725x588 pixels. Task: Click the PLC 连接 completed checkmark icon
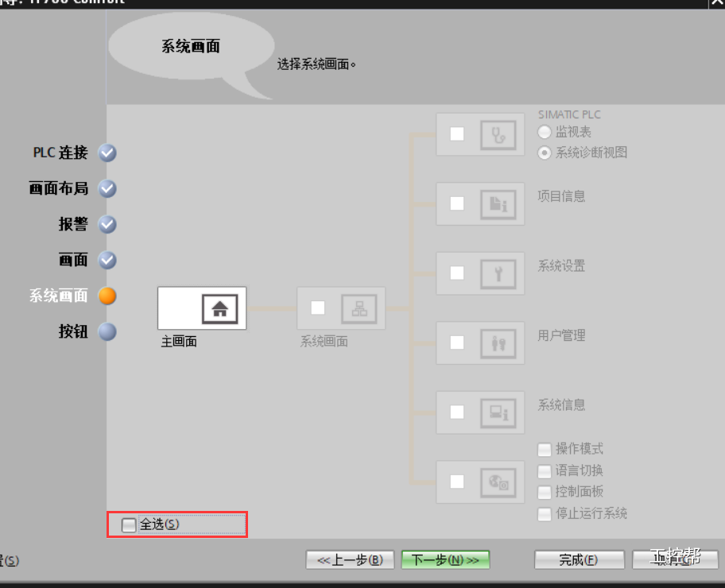coord(107,153)
